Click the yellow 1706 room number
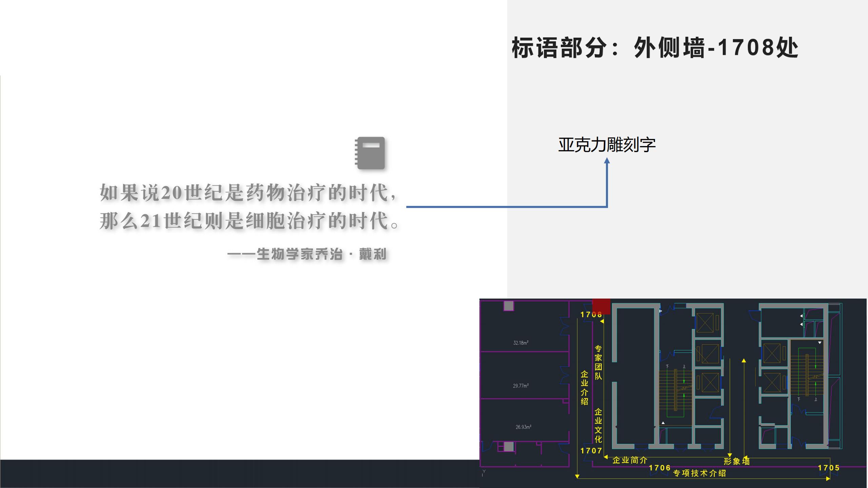The height and width of the screenshot is (488, 868). coord(659,468)
